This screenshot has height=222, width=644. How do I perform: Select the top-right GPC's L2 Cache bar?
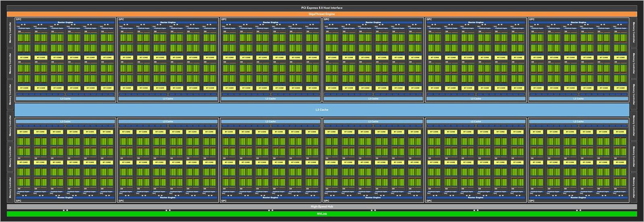pos(578,99)
